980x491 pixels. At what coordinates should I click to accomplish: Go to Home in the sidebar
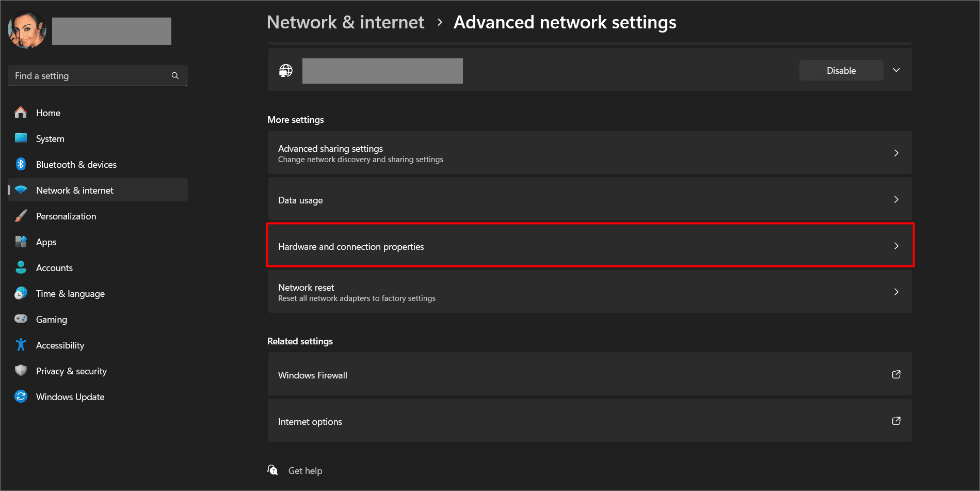(48, 113)
